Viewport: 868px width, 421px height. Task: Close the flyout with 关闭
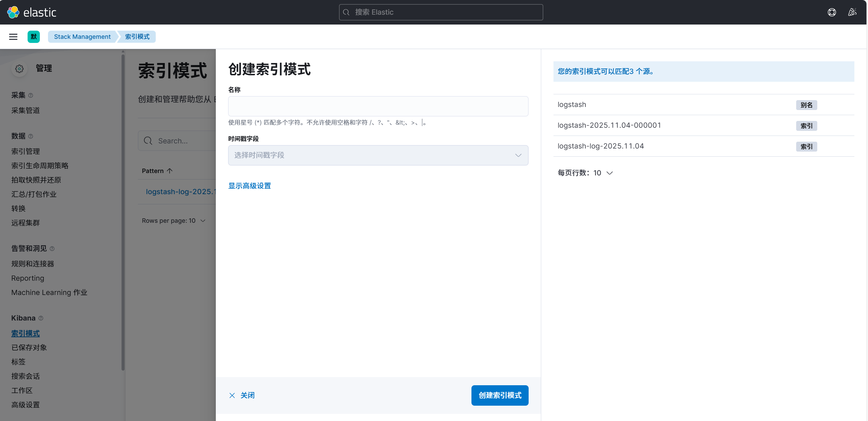point(242,395)
